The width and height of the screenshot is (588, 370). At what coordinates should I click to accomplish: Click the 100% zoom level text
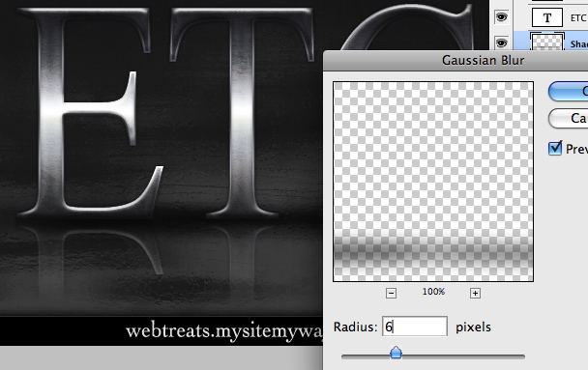(x=433, y=292)
